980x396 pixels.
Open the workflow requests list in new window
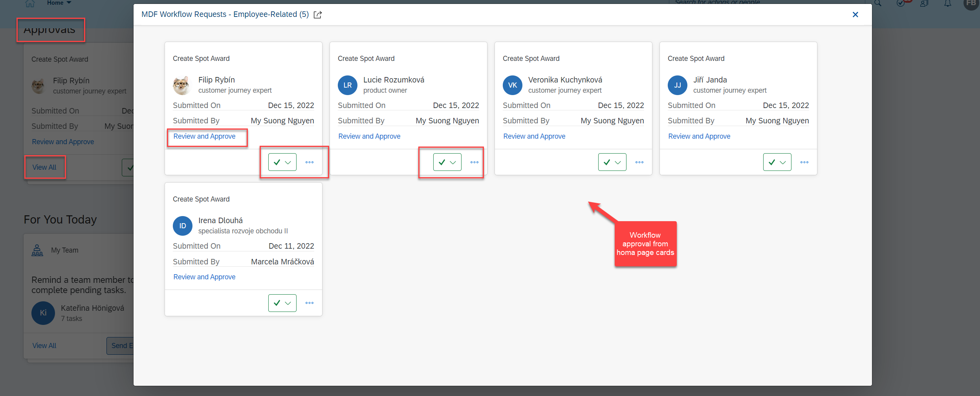pos(317,15)
